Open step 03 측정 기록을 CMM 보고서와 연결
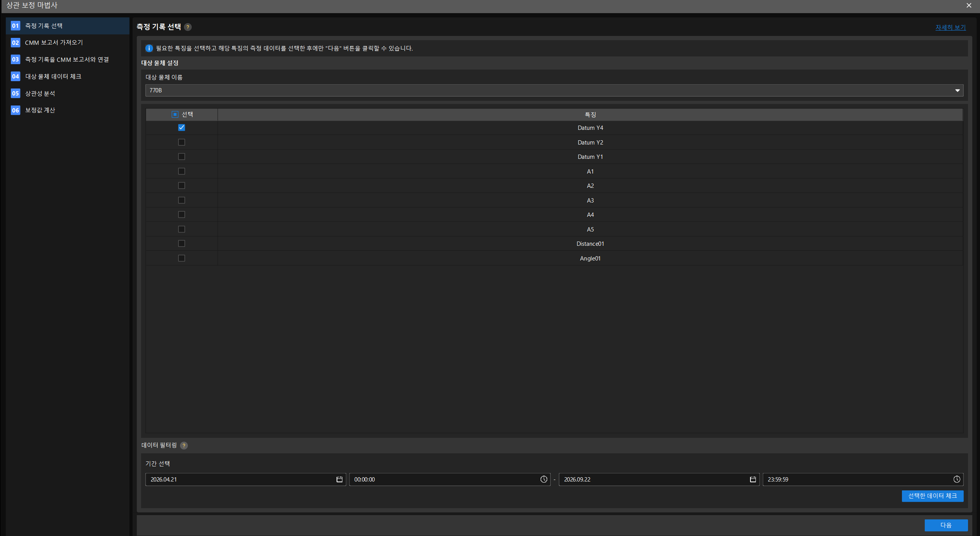Image resolution: width=980 pixels, height=536 pixels. (68, 60)
